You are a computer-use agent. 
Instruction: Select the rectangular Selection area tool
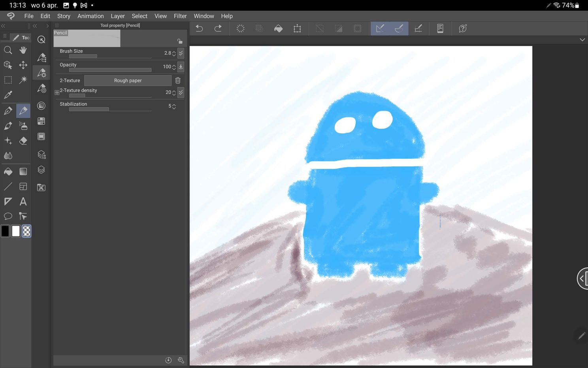[8, 80]
